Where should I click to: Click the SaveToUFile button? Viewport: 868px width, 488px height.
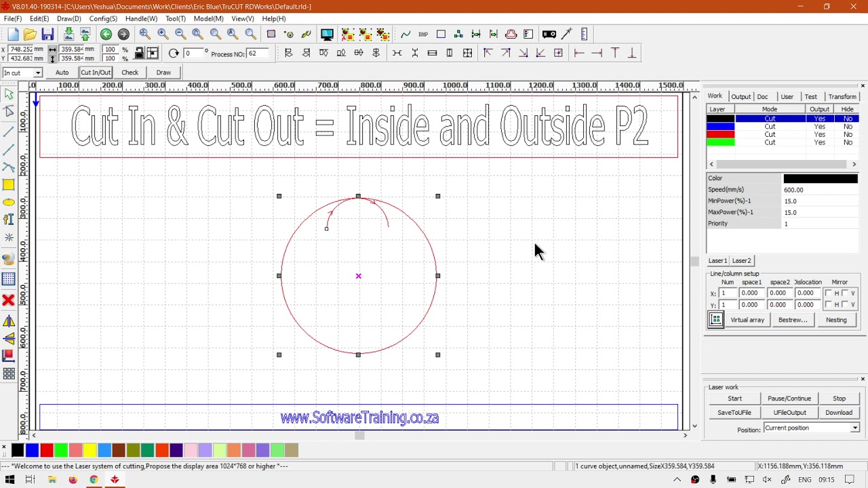pyautogui.click(x=734, y=413)
